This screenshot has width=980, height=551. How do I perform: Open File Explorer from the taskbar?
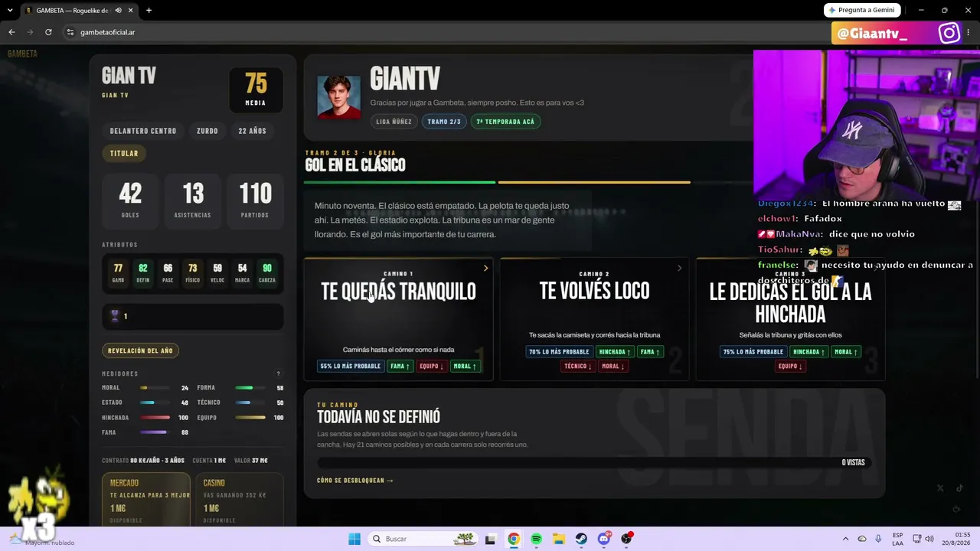[559, 539]
